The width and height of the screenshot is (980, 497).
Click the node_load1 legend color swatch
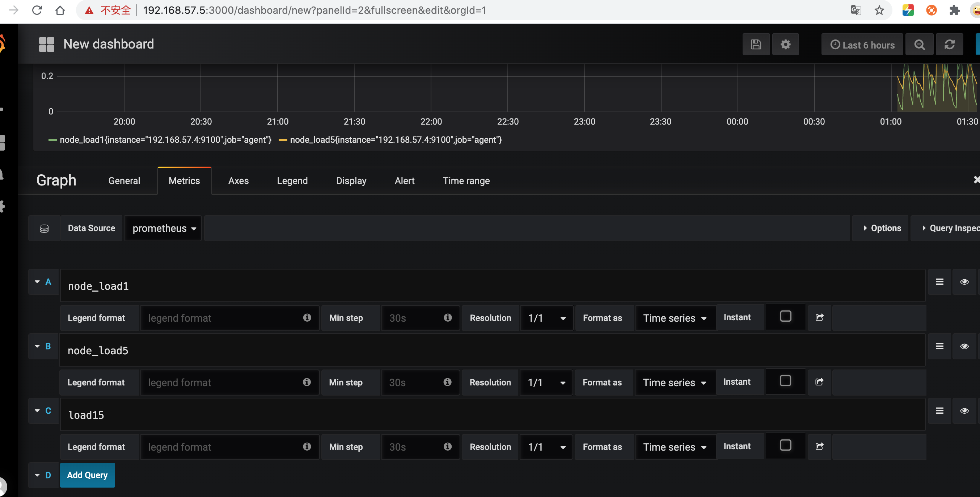[52, 140]
